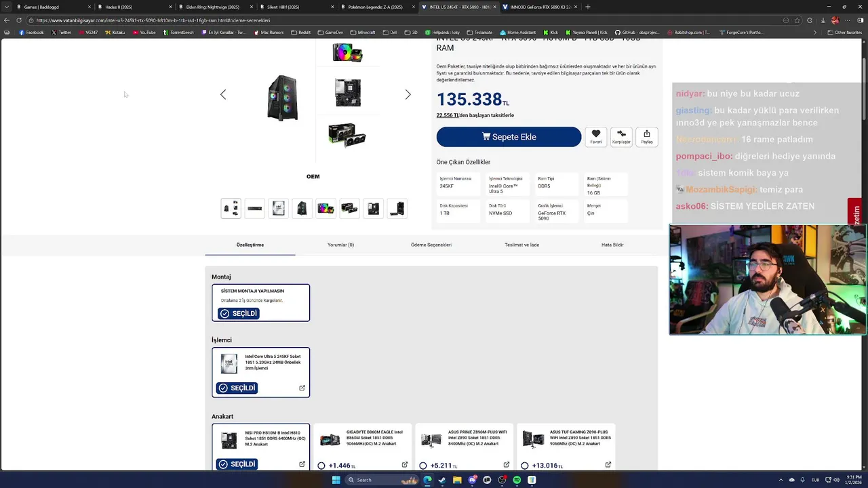Open Steam from taskbar
The height and width of the screenshot is (488, 868).
pos(442,480)
